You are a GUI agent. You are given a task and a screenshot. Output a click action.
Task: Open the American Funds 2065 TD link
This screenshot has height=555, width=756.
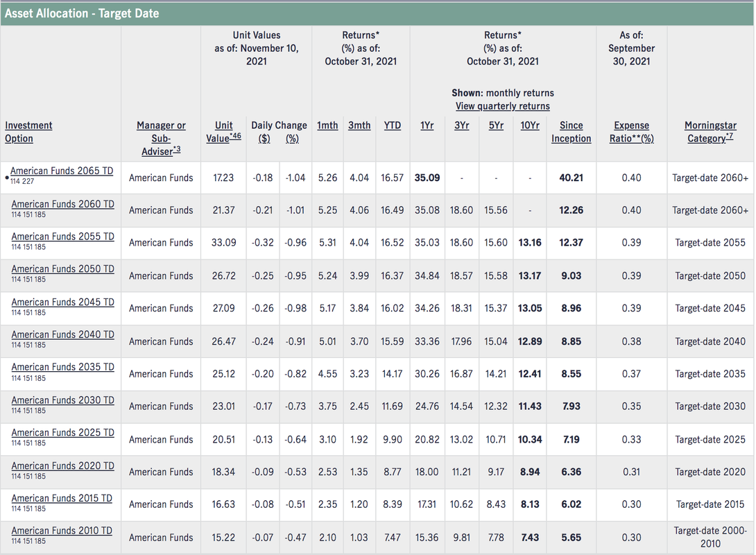coord(62,171)
